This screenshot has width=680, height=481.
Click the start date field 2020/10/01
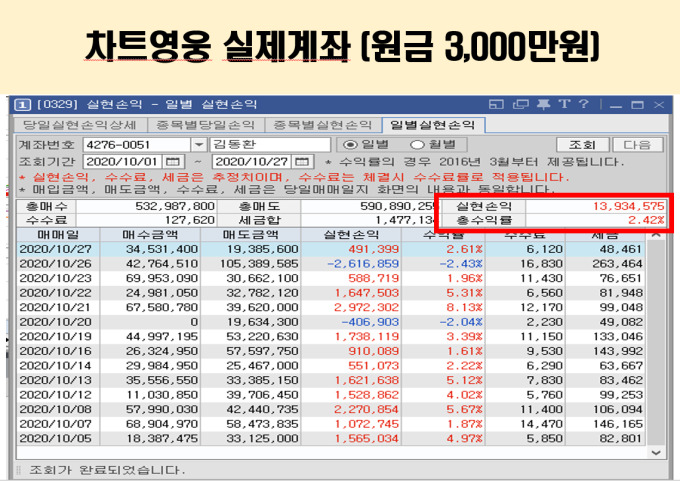121,161
